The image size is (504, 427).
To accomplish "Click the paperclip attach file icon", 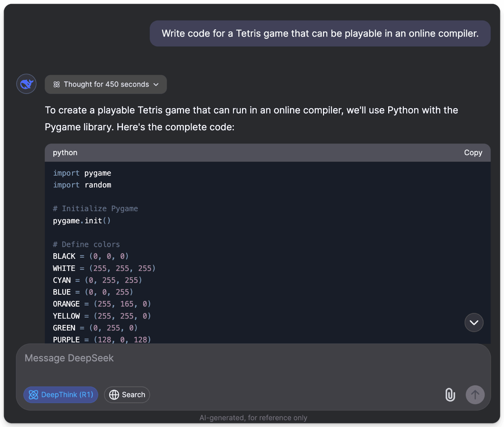I will click(450, 395).
